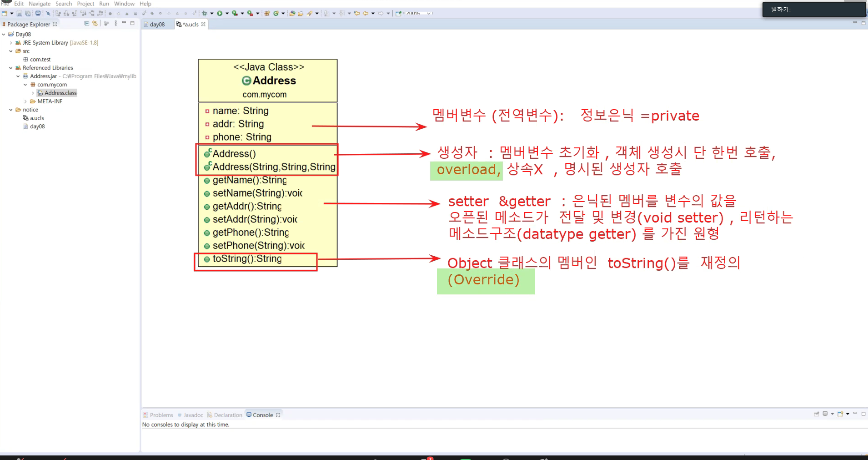Toggle Pin Console in Console view

817,414
